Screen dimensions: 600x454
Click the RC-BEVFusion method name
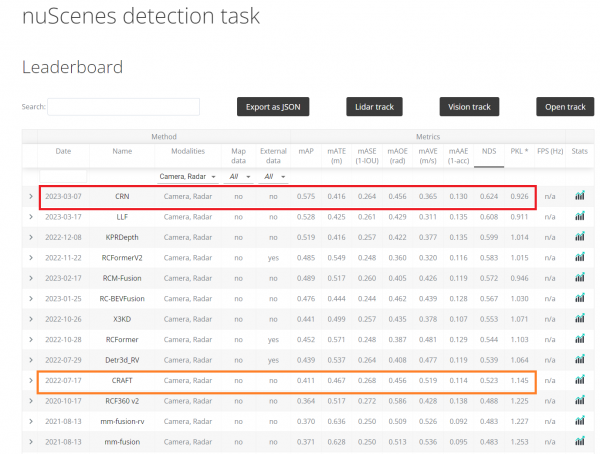(122, 299)
